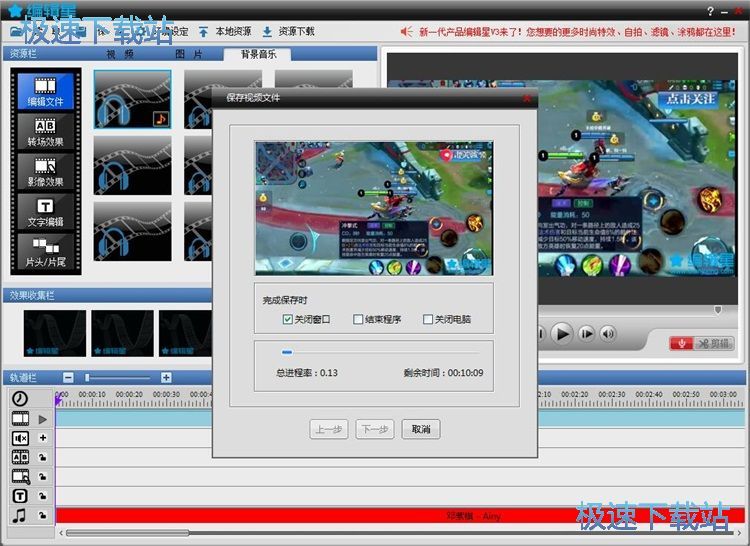Zoom out timeline with the minus button
The height and width of the screenshot is (546, 750).
[x=68, y=378]
